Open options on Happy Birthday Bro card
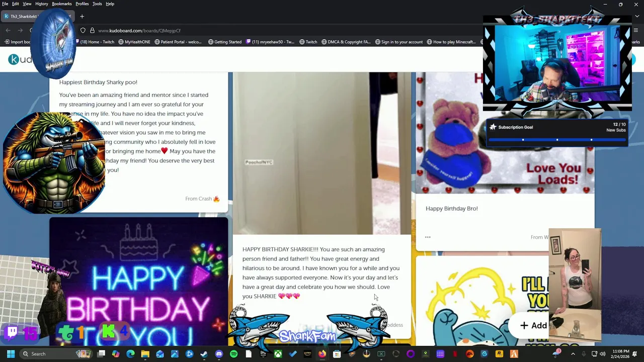Viewport: 644px width, 362px height. click(428, 237)
